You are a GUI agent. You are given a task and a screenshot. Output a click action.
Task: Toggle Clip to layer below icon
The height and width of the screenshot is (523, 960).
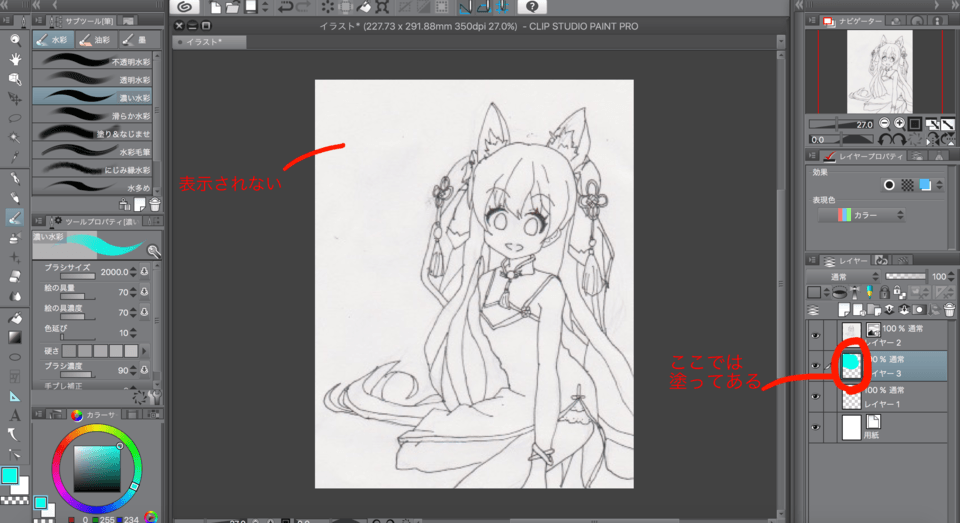[840, 293]
